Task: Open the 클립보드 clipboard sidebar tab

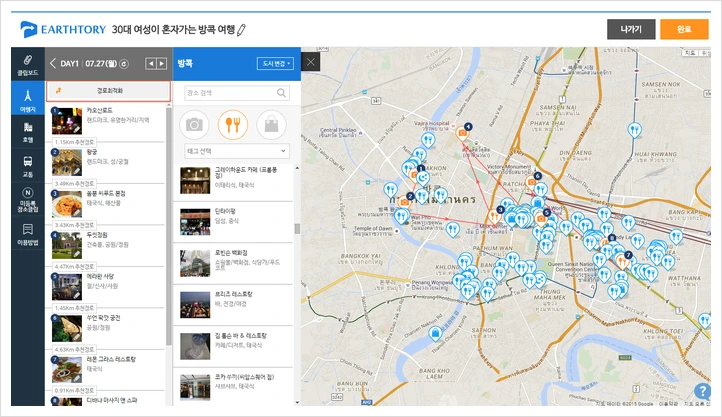Action: click(x=28, y=64)
